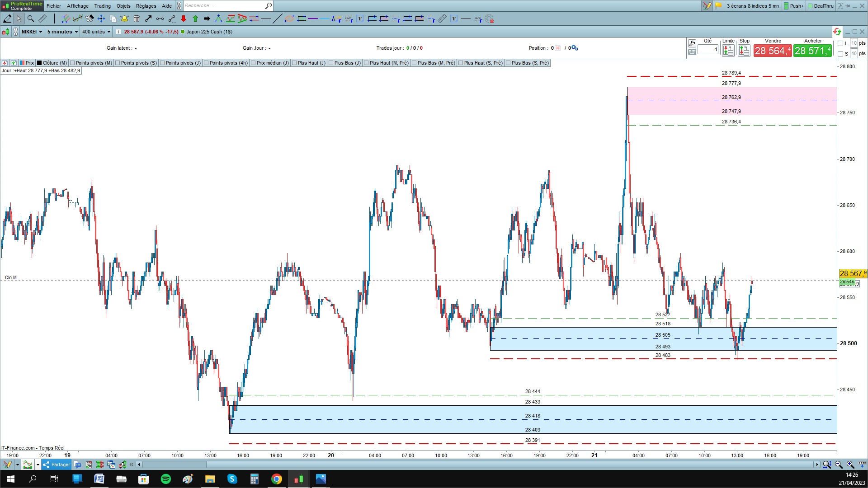Click the ellipse drawing tool
The image size is (868, 488).
(289, 19)
